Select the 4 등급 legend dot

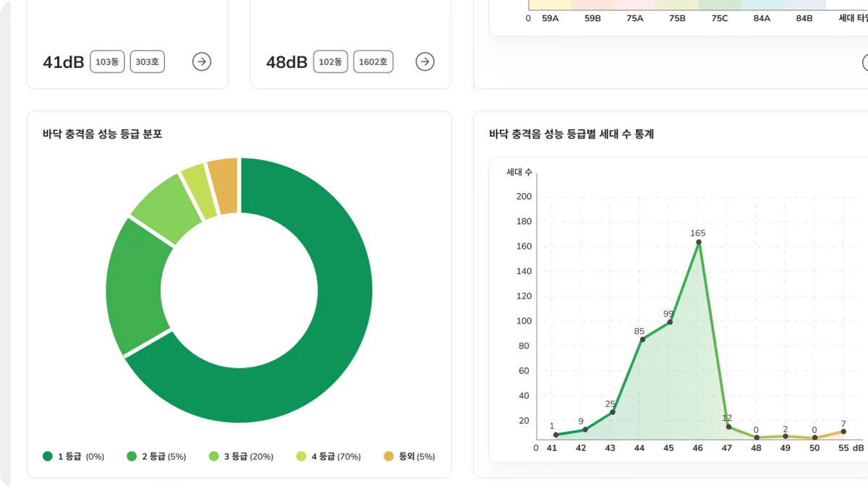tap(302, 456)
